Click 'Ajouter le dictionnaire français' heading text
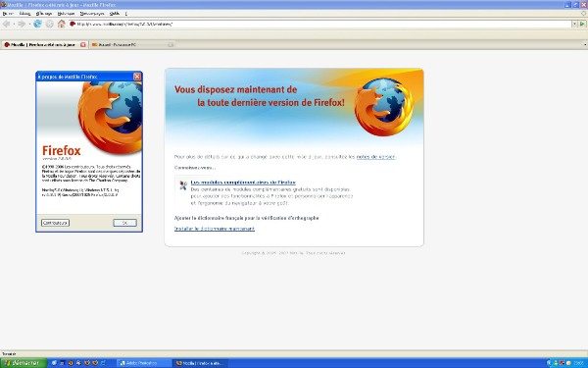This screenshot has height=368, width=588. pyautogui.click(x=246, y=218)
